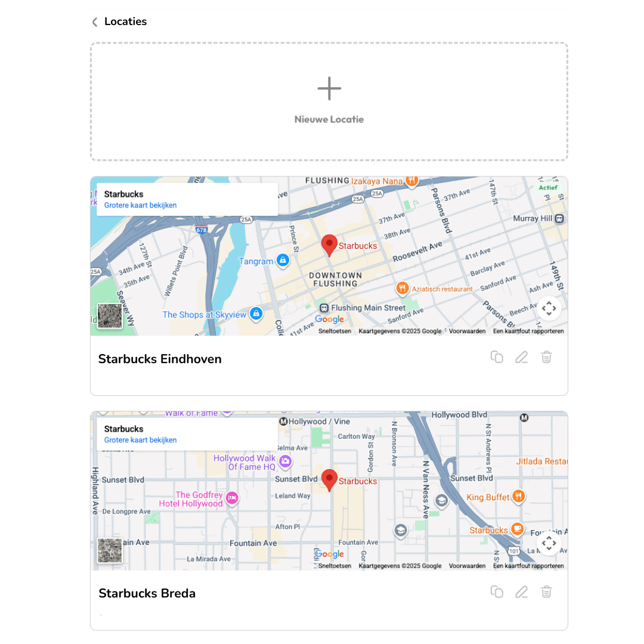Image resolution: width=644 pixels, height=644 pixels.
Task: Open Voorwaarden link on Eindhoven map
Action: click(467, 331)
